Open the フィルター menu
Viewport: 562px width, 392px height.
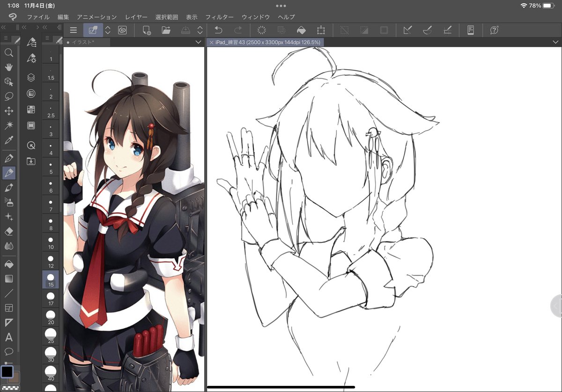(x=219, y=17)
